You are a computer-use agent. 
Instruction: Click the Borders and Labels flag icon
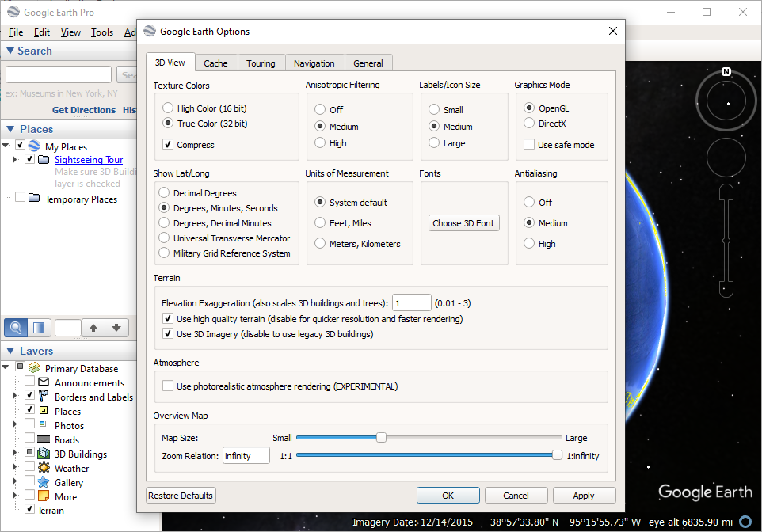pos(44,397)
